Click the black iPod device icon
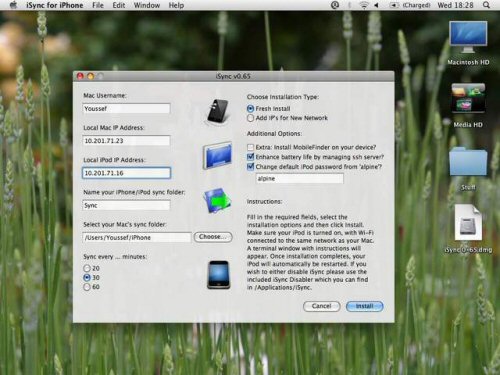500x375 pixels. (217, 111)
